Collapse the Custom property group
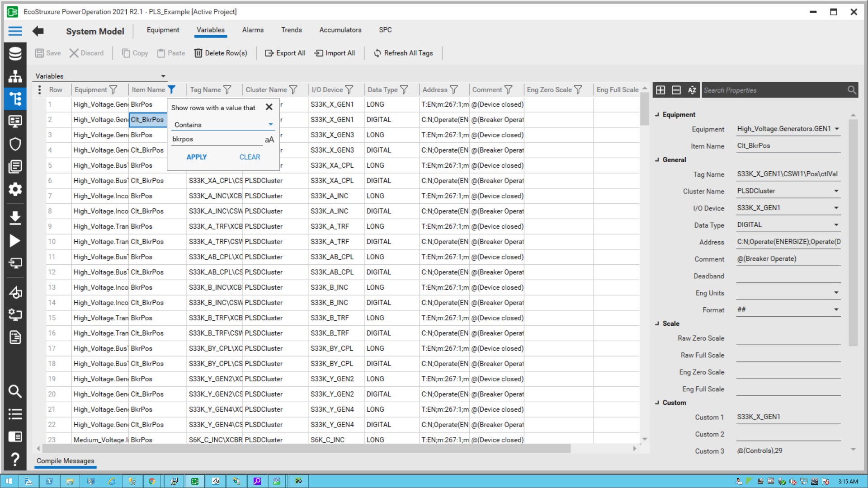This screenshot has height=488, width=868. (x=657, y=403)
